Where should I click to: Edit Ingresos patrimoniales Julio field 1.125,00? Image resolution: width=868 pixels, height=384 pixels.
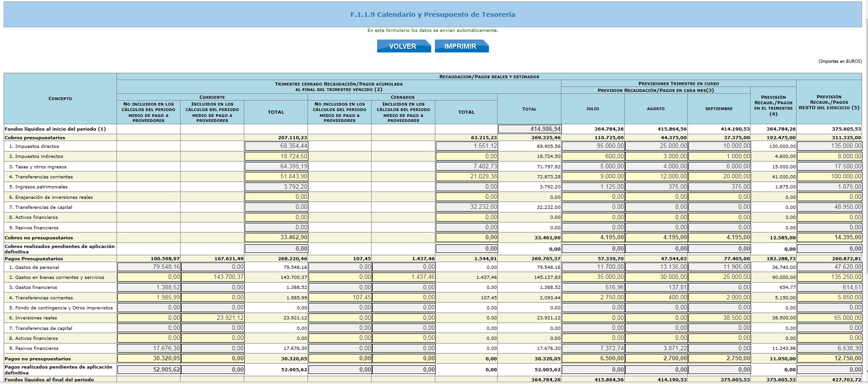click(x=593, y=187)
